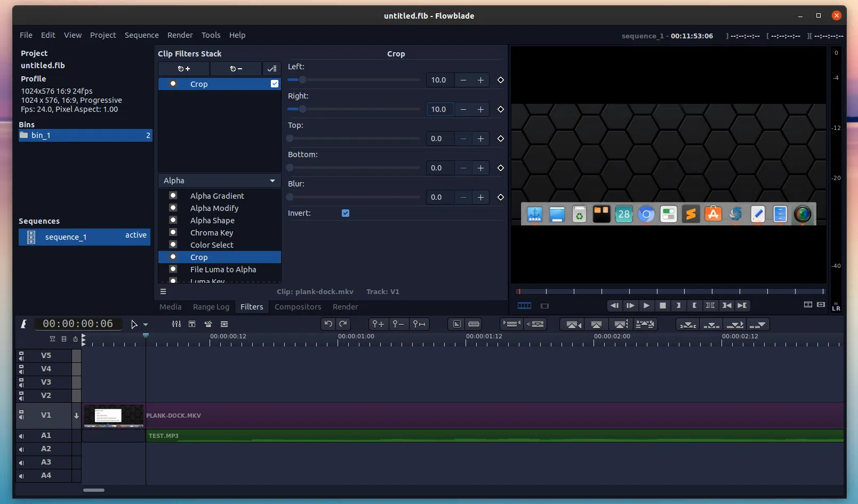Screen dimensions: 858x504
Task: Click the timeline Zoom Out icon
Action: (398, 324)
